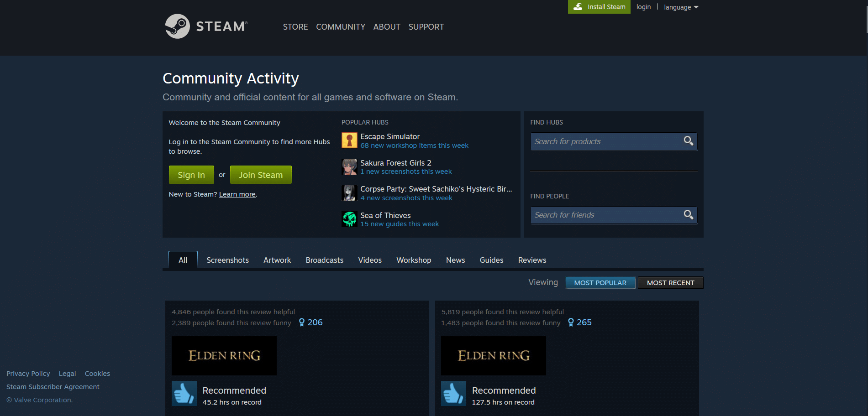Open the SUPPORT menu item
The width and height of the screenshot is (868, 416).
[426, 27]
